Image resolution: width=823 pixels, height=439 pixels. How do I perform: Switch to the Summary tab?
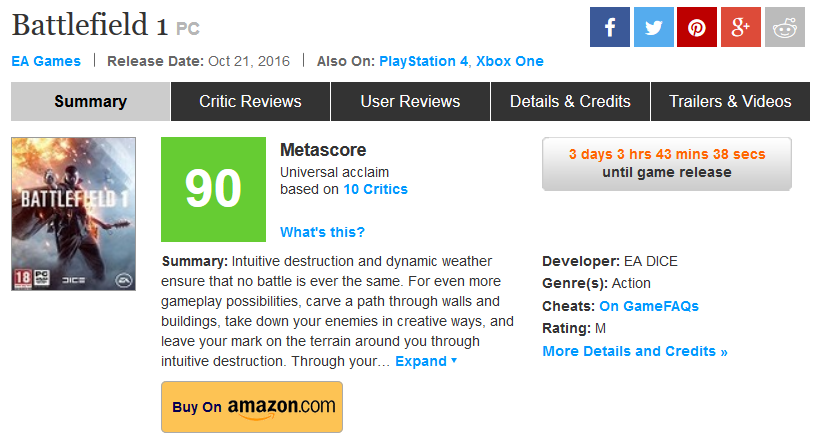[x=90, y=101]
